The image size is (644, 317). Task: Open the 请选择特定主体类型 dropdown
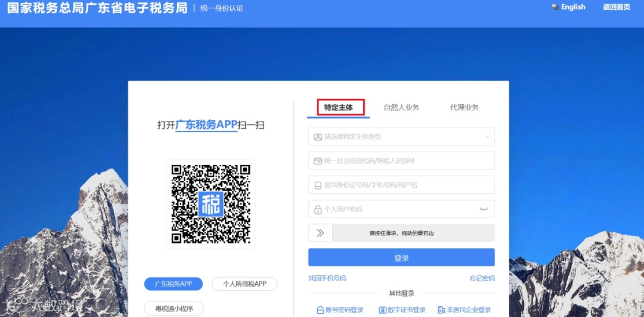401,136
